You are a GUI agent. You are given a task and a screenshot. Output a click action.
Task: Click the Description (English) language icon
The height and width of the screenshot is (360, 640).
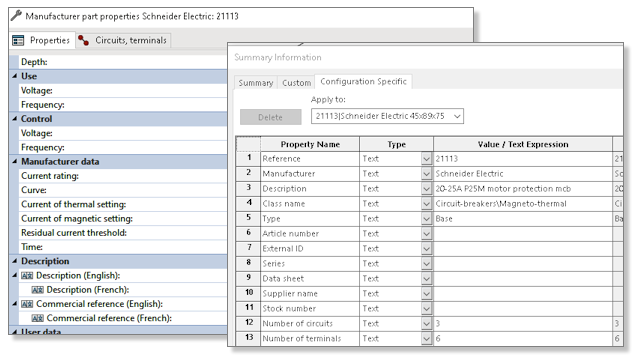27,276
